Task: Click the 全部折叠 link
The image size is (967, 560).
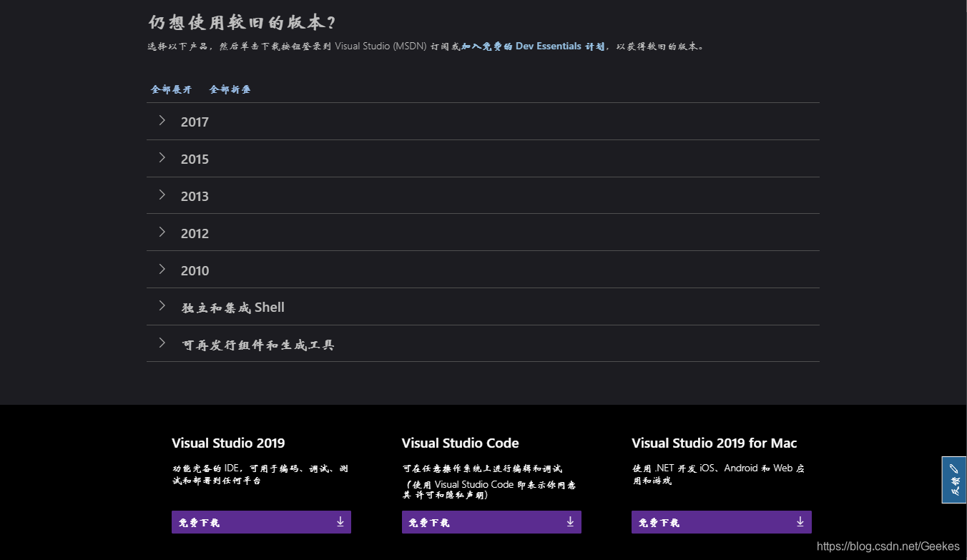Action: tap(230, 89)
